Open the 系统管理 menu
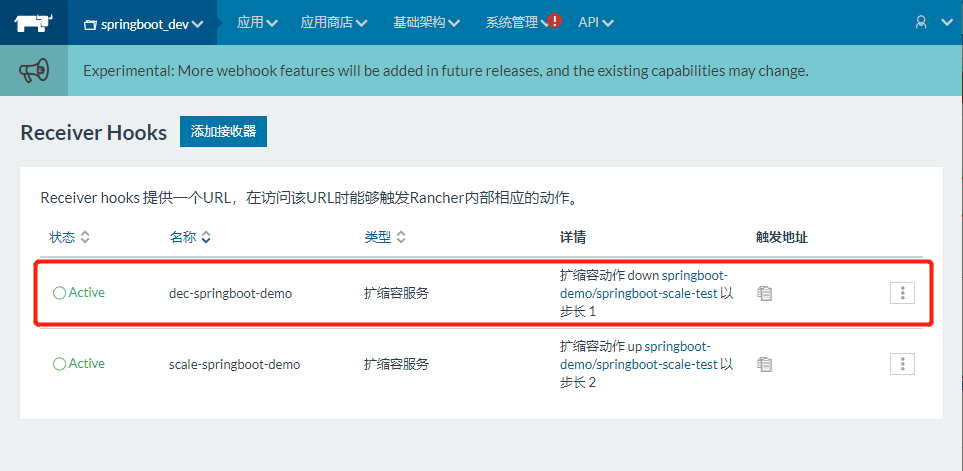963x471 pixels. 513,22
